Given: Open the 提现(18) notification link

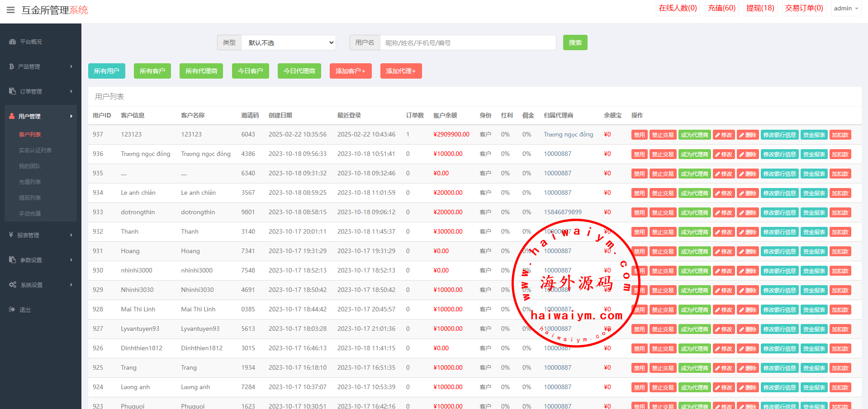Looking at the screenshot, I should tap(760, 8).
